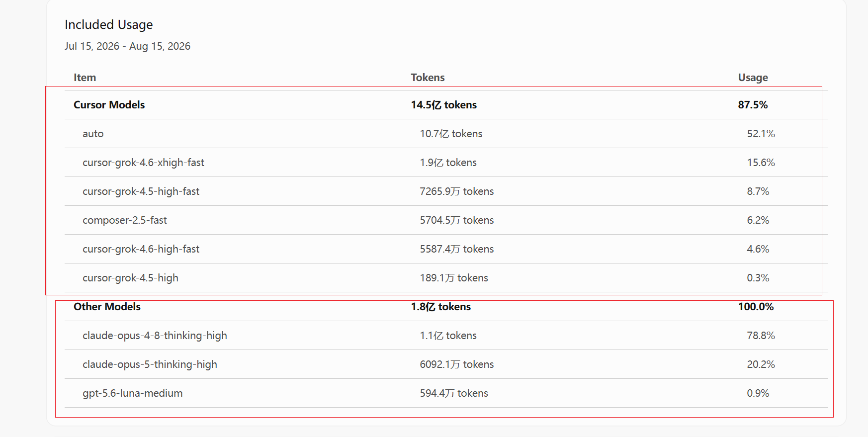Screen dimensions: 868x437
Task: Select the "Other Models" group row label
Action: coord(107,307)
